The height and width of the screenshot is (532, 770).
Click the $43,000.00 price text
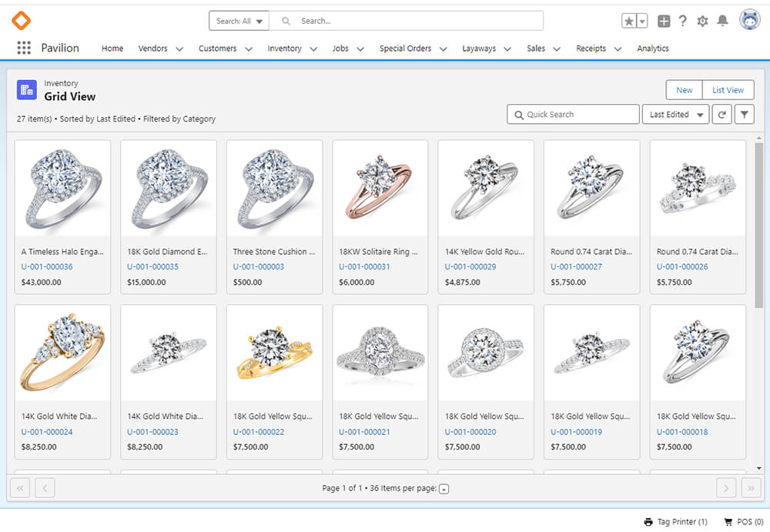[x=42, y=283]
